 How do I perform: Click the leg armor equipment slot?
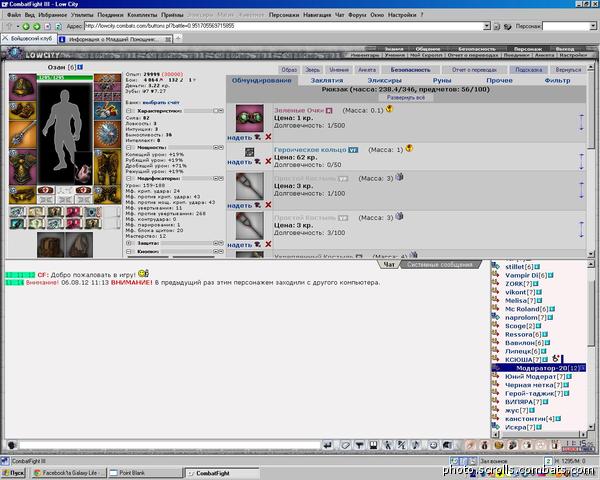point(108,167)
